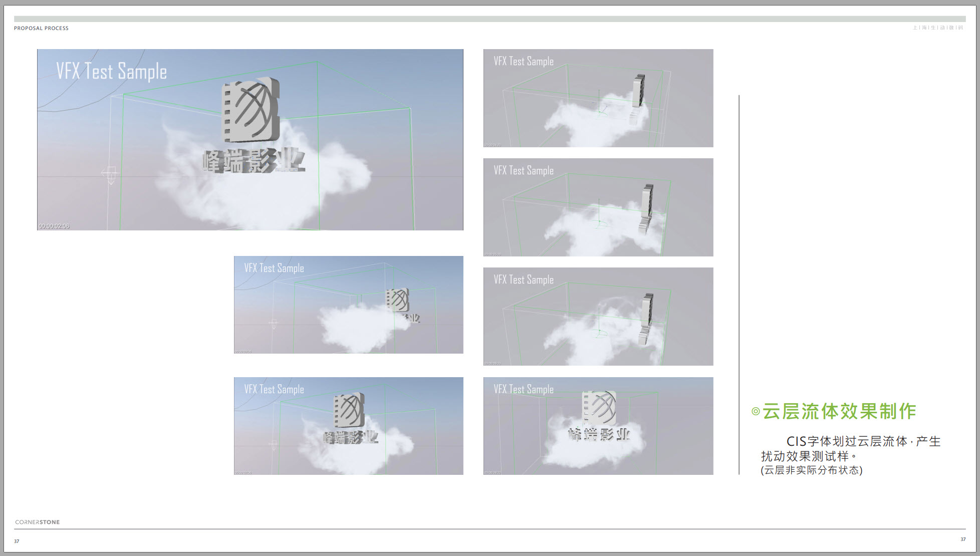Open the thumbnail with small logo exiting cloud

click(348, 305)
